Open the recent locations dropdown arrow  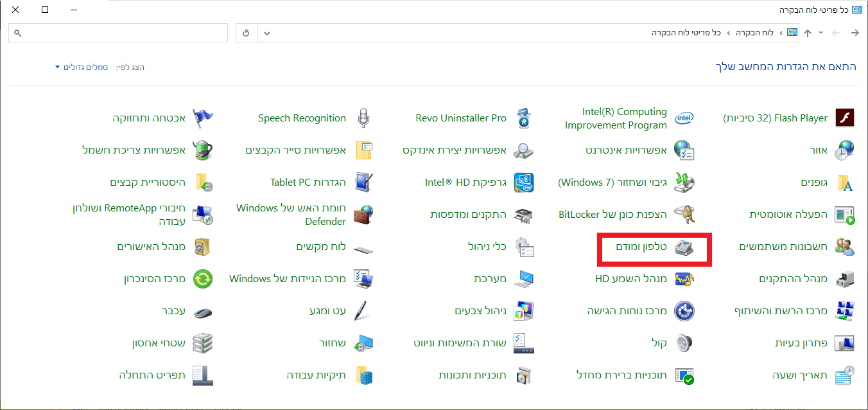point(821,33)
